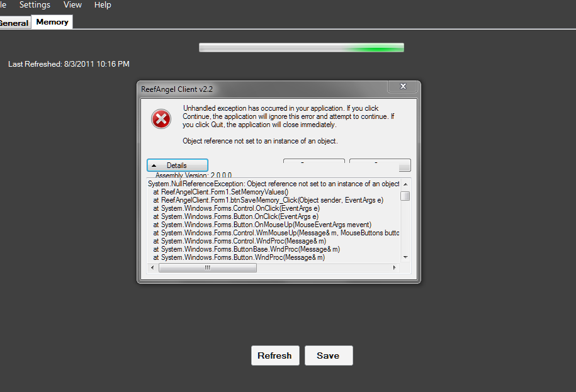The image size is (576, 392).
Task: Collapse the Details section
Action: click(x=178, y=165)
